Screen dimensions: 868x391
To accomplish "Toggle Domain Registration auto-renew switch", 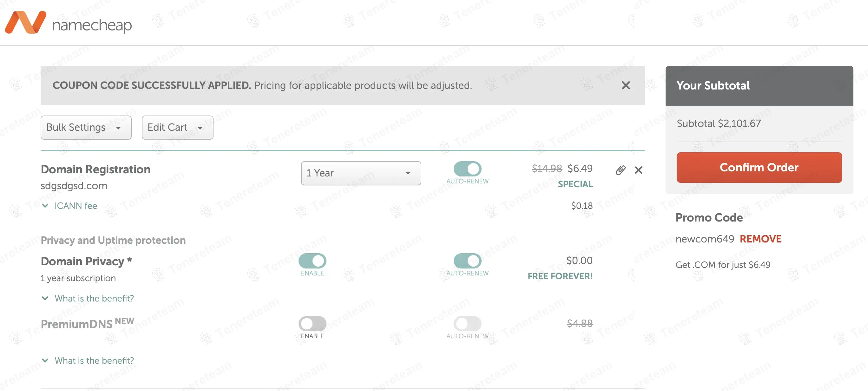I will [x=467, y=169].
